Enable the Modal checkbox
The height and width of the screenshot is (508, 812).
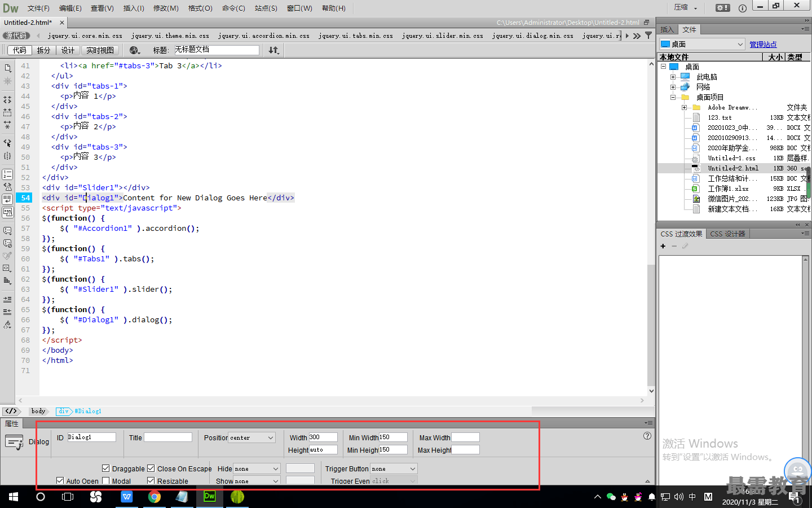[105, 480]
